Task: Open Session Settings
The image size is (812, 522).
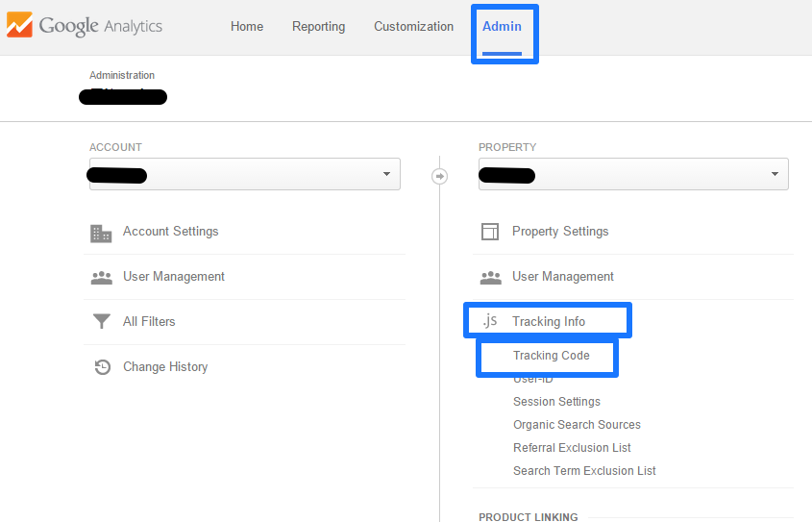Action: pos(556,402)
